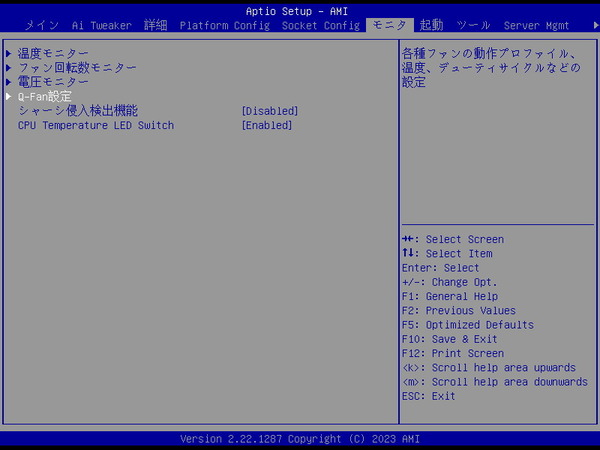Toggle the シャーシ侵入検出機能 [Disabled] value
Image resolution: width=600 pixels, height=450 pixels.
tap(270, 111)
